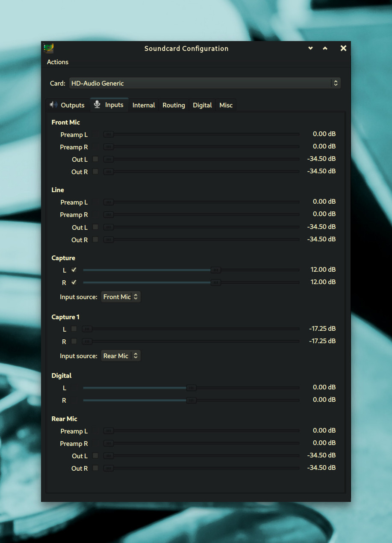Click the shade window down-arrow icon
The width and height of the screenshot is (392, 543).
tap(311, 48)
